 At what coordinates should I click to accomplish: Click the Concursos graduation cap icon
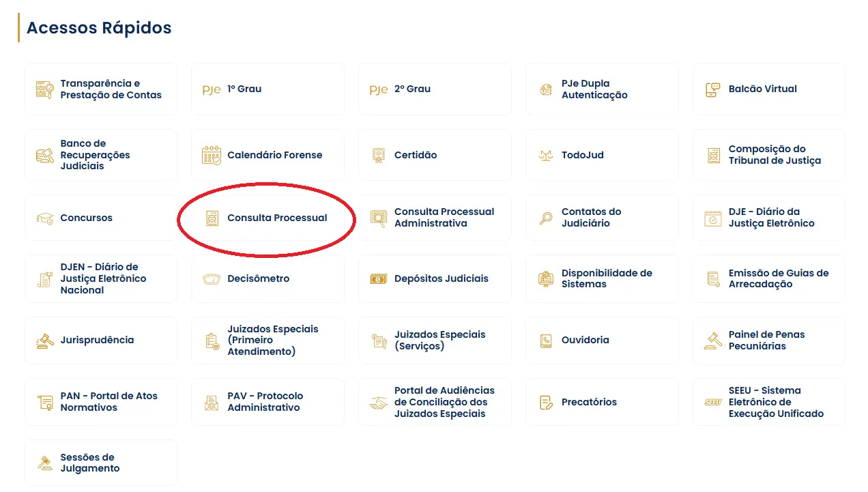point(44,218)
